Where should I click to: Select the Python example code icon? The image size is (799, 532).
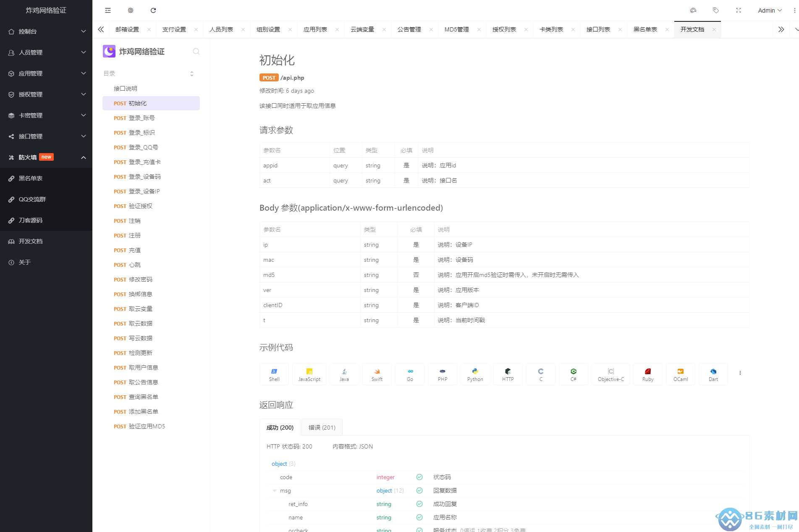click(x=475, y=374)
